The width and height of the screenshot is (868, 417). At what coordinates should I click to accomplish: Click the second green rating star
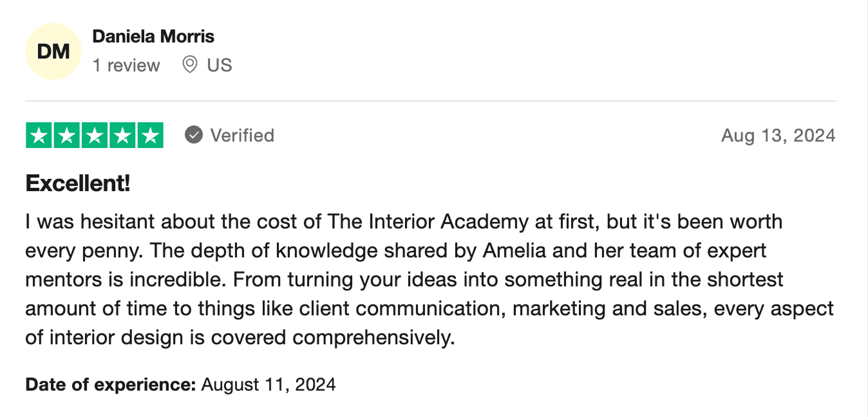(x=67, y=135)
